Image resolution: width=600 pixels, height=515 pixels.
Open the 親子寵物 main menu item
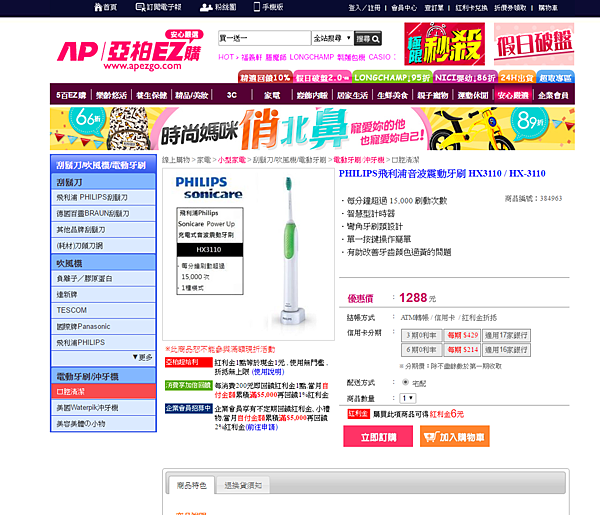[433, 95]
